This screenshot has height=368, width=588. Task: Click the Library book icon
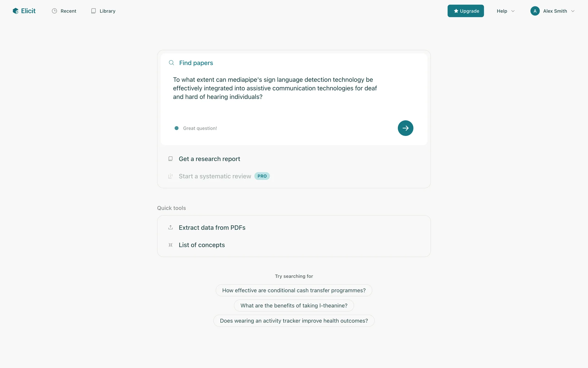[93, 11]
